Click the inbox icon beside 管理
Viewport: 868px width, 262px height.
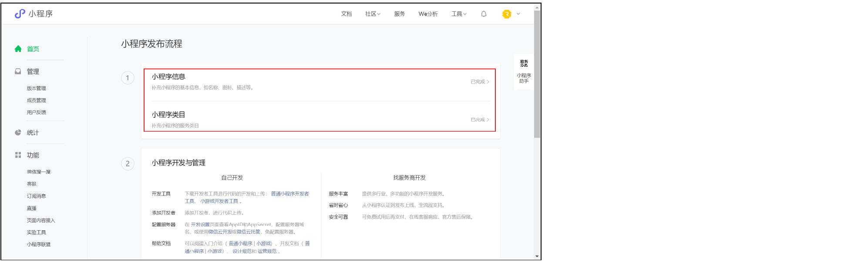click(18, 71)
